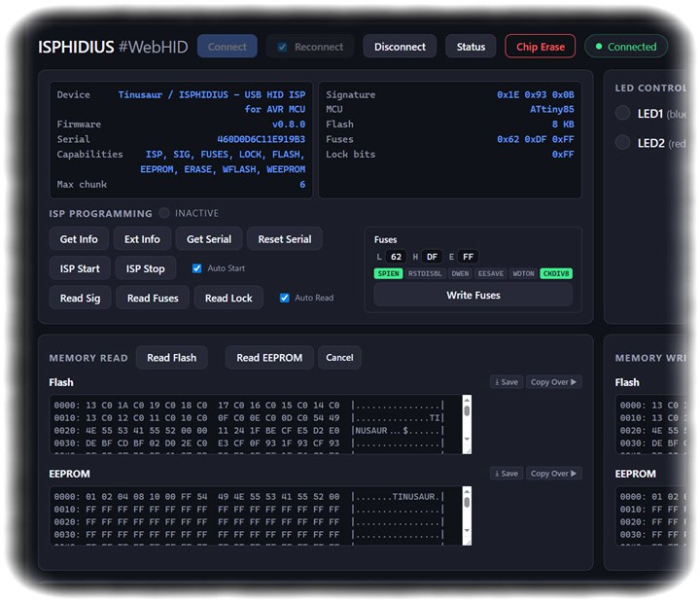This screenshot has height=603, width=700.
Task: Toggle the CKDIV8 fuse bit
Action: click(556, 273)
